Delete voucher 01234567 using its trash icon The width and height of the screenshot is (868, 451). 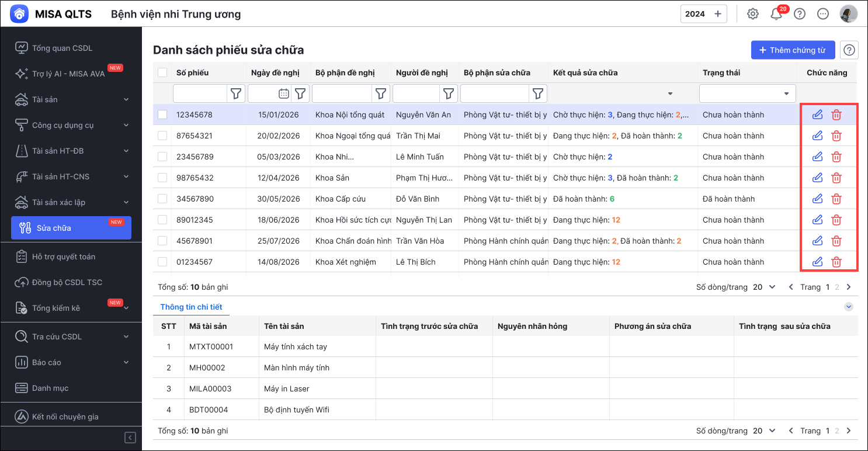click(836, 262)
